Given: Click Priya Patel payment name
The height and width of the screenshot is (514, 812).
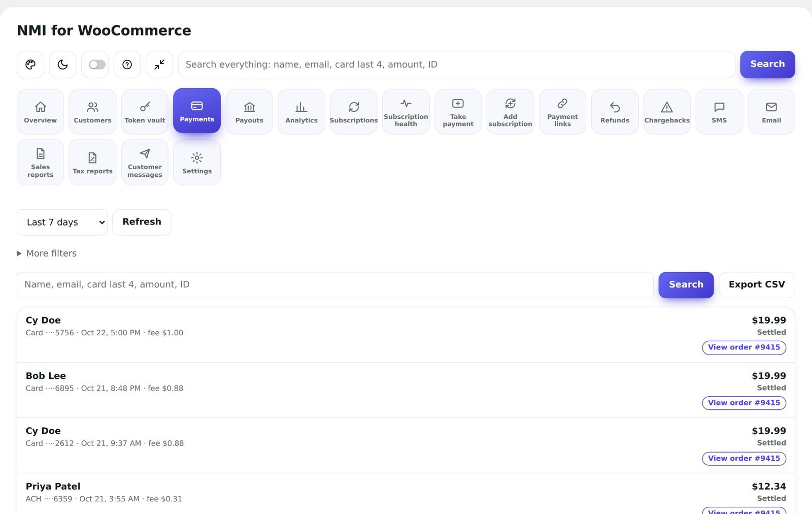Looking at the screenshot, I should pyautogui.click(x=53, y=487).
